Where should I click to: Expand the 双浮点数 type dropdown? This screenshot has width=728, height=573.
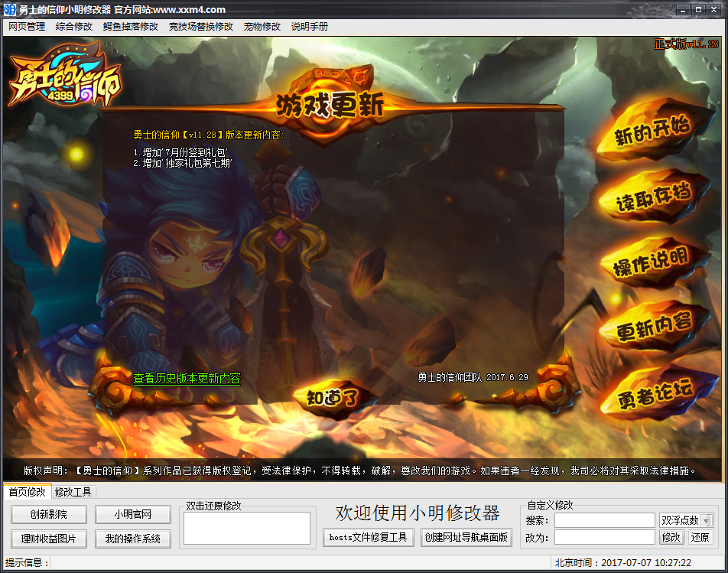point(706,520)
